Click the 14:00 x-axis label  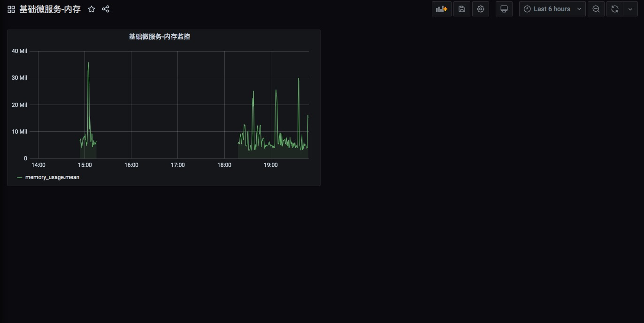point(38,165)
